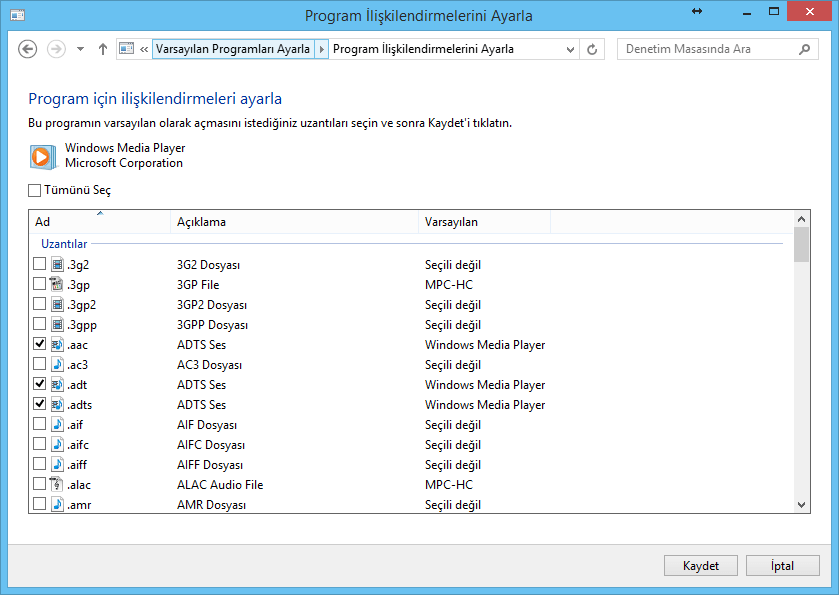839x595 pixels.
Task: Check the .3gp2 extension checkbox
Action: [x=40, y=304]
